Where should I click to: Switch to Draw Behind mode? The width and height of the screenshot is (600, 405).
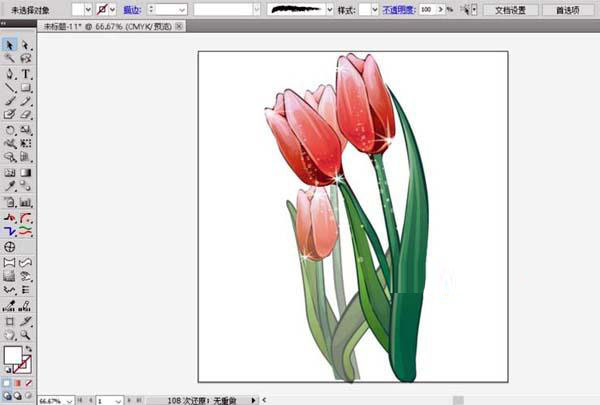click(x=18, y=396)
